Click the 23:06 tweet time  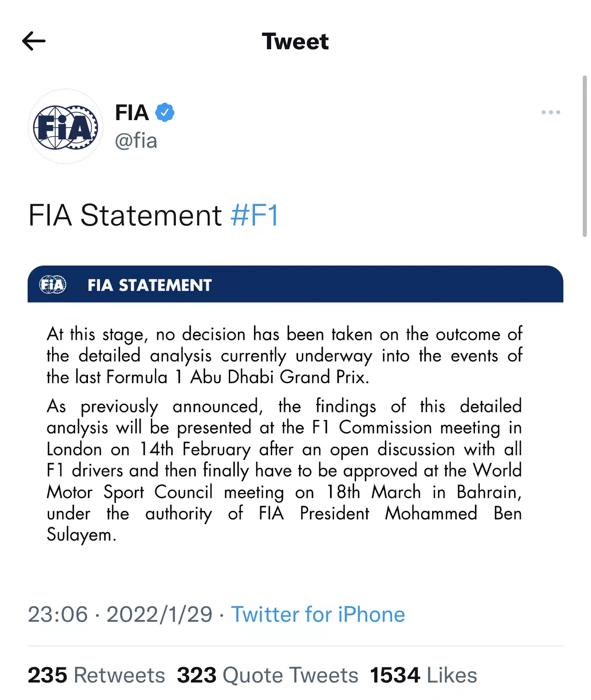(58, 614)
